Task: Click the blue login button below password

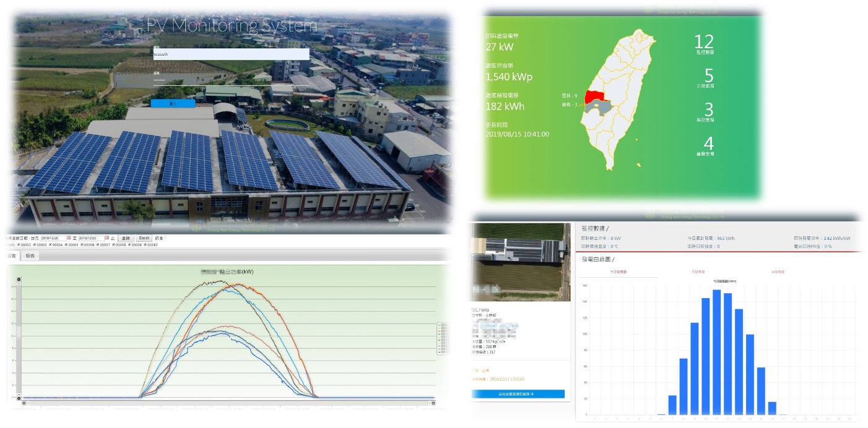Action: point(173,104)
